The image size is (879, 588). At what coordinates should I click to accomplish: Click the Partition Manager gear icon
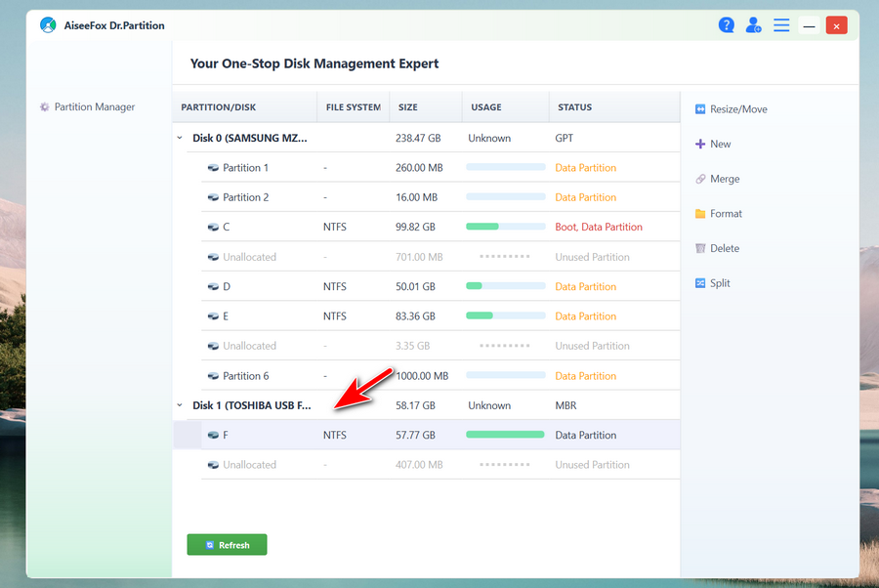click(x=44, y=107)
